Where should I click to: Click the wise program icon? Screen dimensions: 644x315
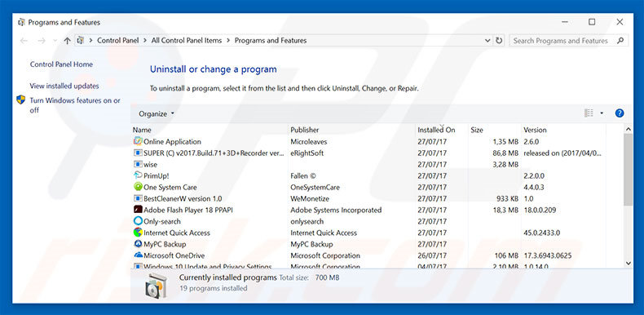(138, 164)
